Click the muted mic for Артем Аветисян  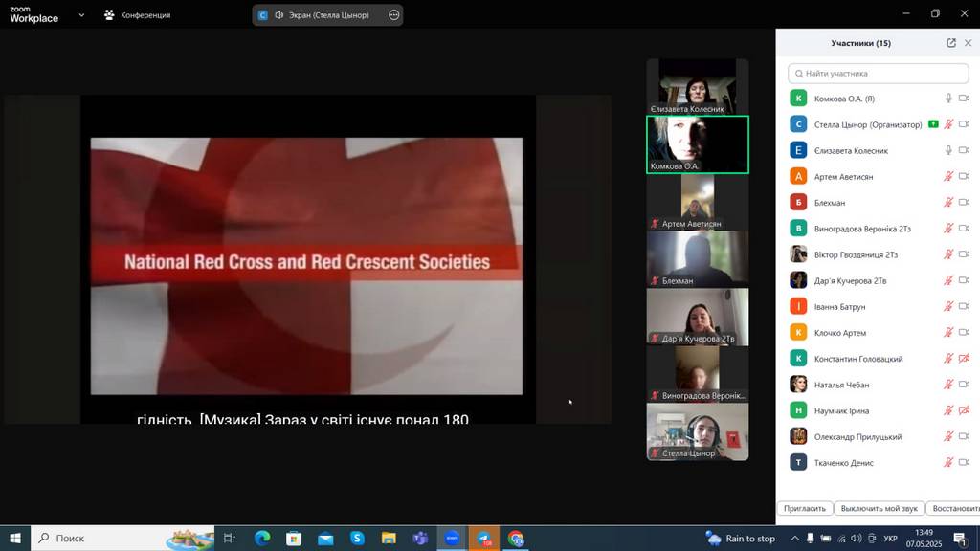coord(948,177)
